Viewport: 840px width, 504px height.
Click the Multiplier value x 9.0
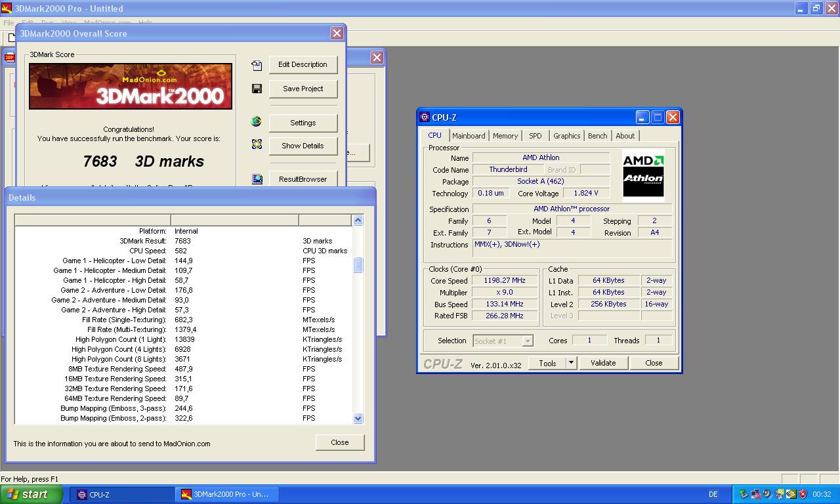tap(504, 292)
